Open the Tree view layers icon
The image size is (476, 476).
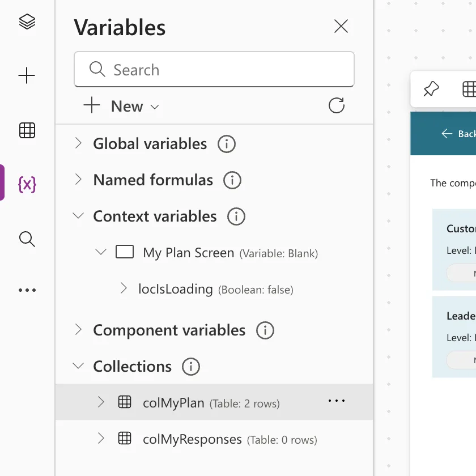27,22
